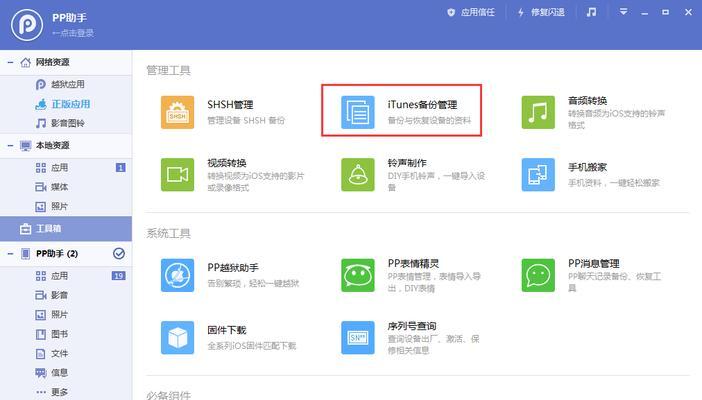Viewport: 702px width, 400px height.
Task: Launch the 手机搬家 icon
Action: tap(538, 175)
